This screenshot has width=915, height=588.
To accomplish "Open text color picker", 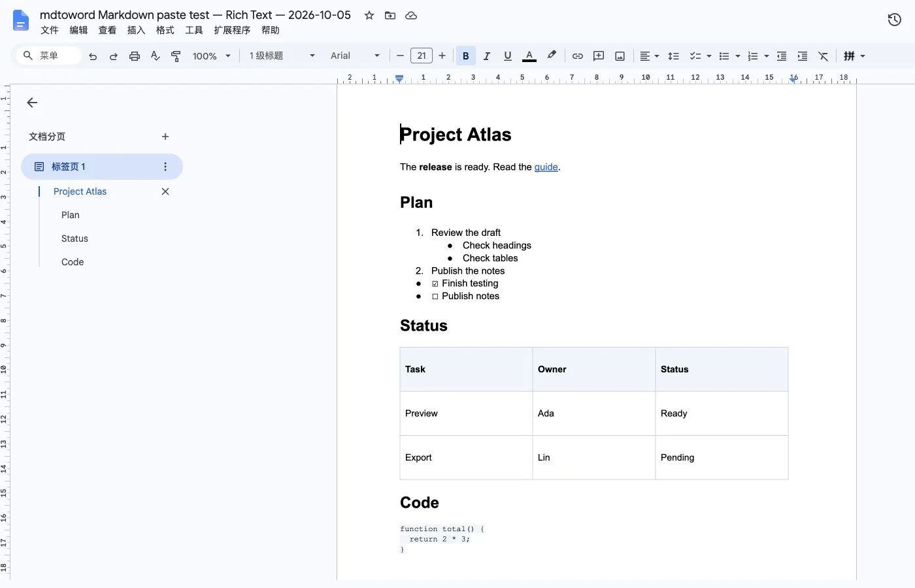I will click(x=529, y=56).
